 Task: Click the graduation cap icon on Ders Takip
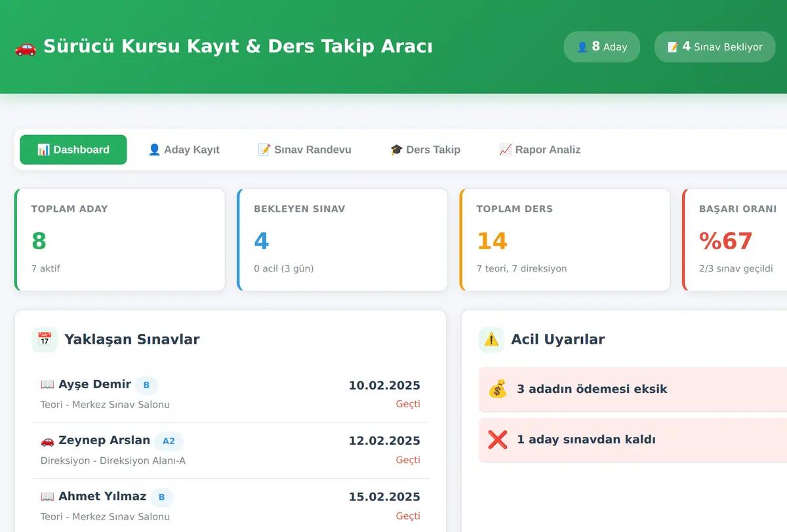(x=396, y=150)
